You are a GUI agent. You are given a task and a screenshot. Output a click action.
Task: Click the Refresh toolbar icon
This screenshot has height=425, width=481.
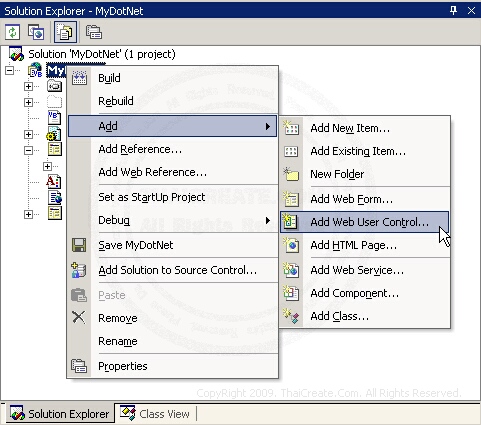[12, 32]
